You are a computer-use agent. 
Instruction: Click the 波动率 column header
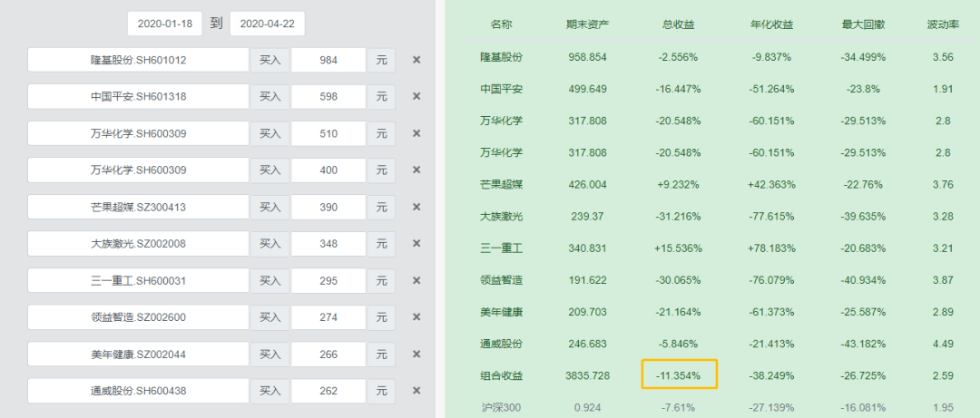[943, 25]
